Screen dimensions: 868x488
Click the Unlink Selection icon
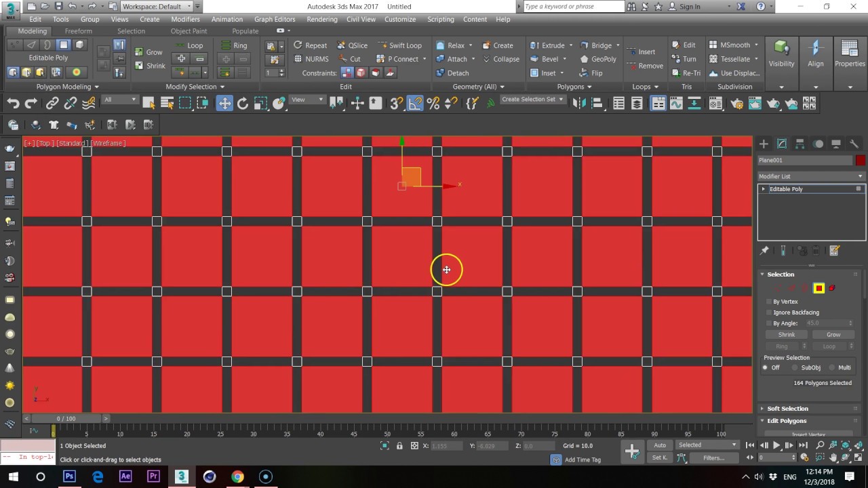pos(71,103)
